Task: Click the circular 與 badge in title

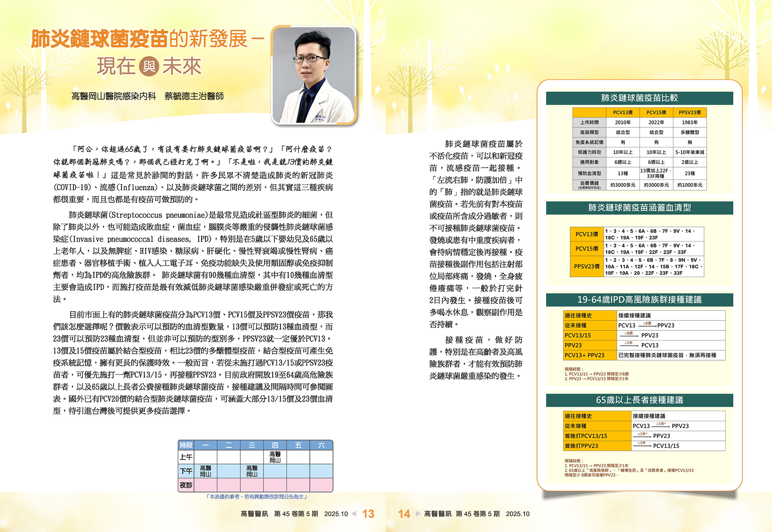Action: [149, 66]
